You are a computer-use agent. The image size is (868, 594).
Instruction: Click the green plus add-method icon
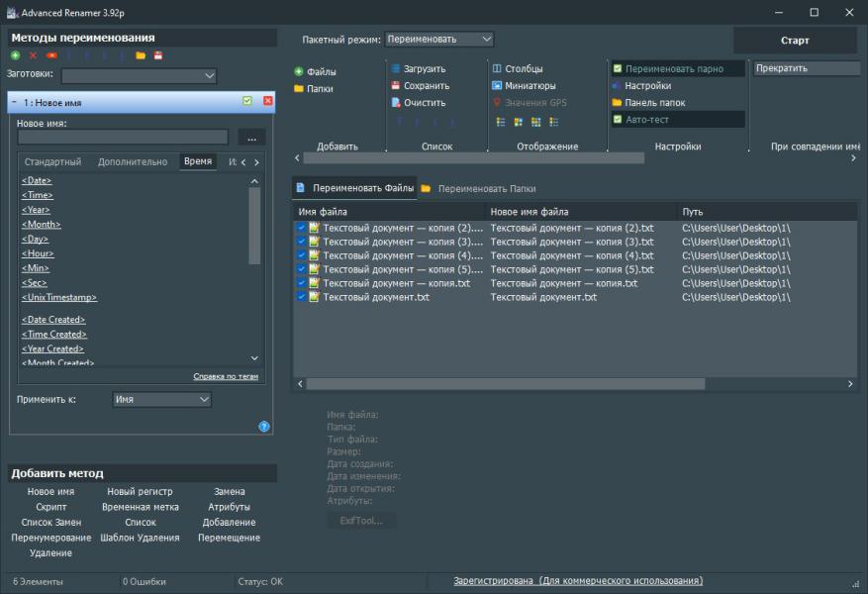pos(15,55)
